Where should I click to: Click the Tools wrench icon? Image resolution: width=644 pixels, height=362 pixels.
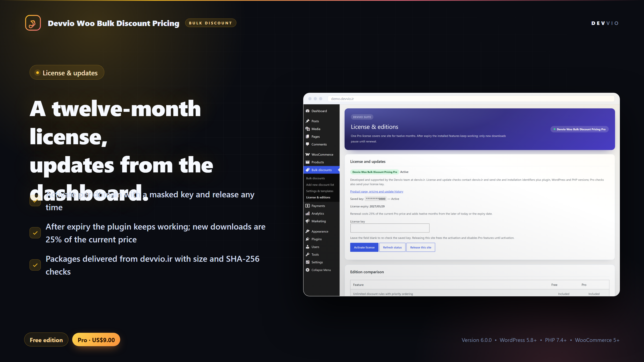(x=308, y=255)
